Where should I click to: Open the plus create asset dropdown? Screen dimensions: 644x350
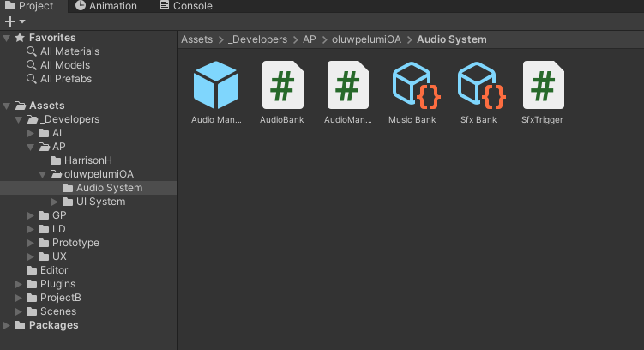coord(15,21)
